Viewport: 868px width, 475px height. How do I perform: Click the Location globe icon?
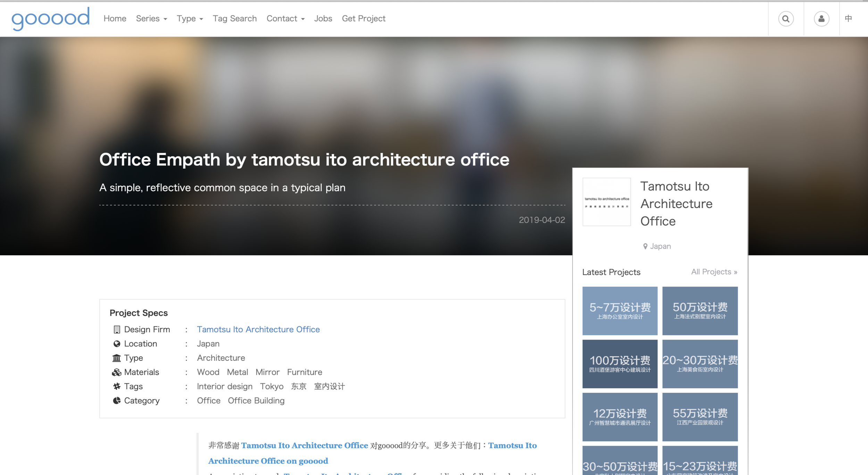[x=117, y=343]
